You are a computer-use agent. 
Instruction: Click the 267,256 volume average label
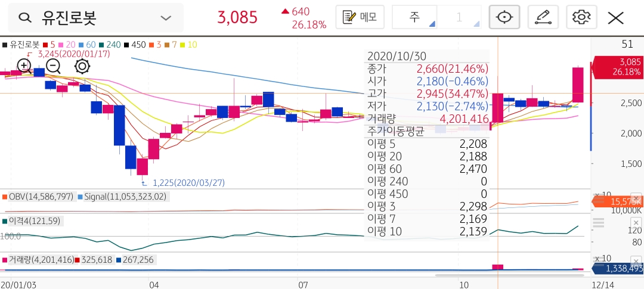click(134, 260)
